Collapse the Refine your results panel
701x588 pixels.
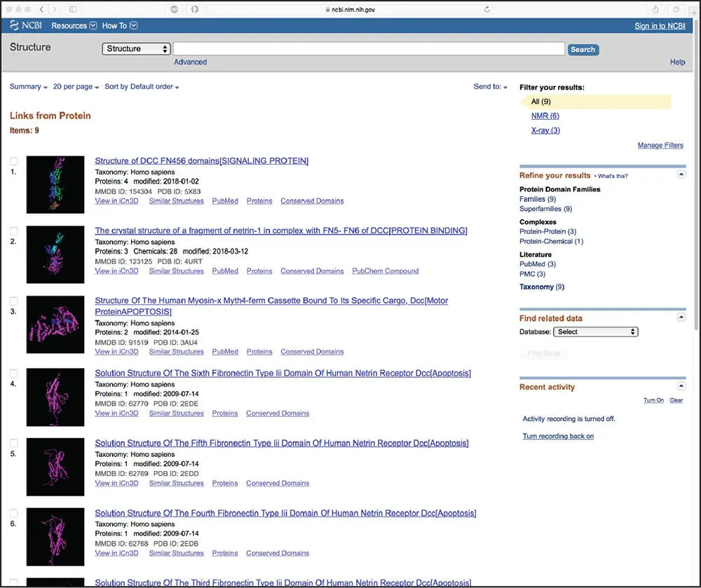pyautogui.click(x=681, y=175)
